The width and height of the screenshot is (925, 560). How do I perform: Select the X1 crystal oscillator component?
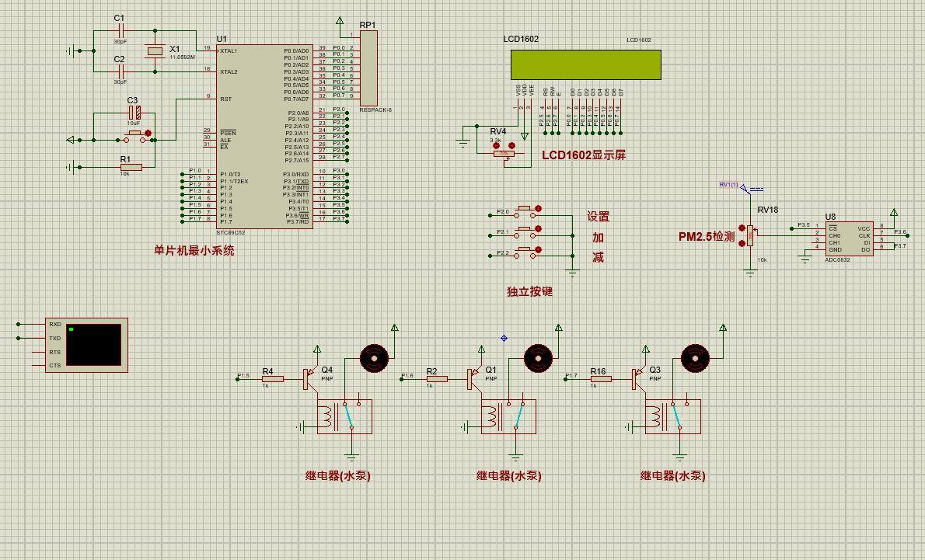click(155, 51)
